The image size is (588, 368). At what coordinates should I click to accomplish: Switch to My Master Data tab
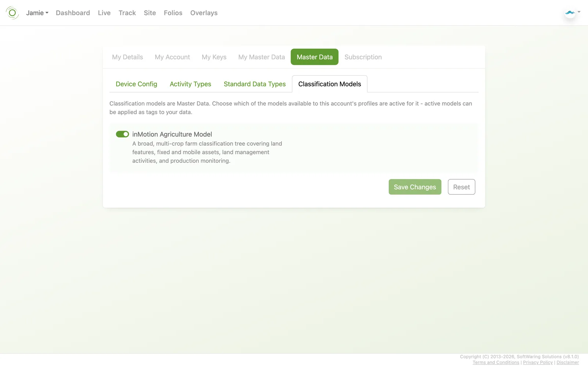click(x=262, y=57)
